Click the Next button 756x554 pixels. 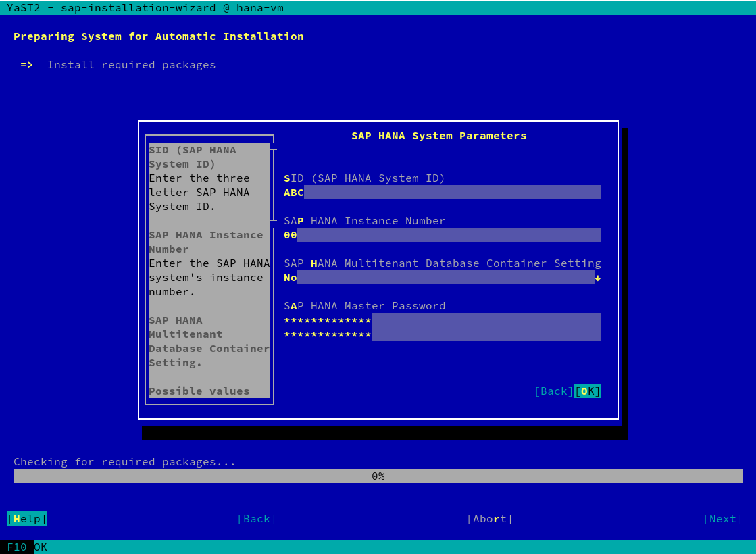point(722,518)
